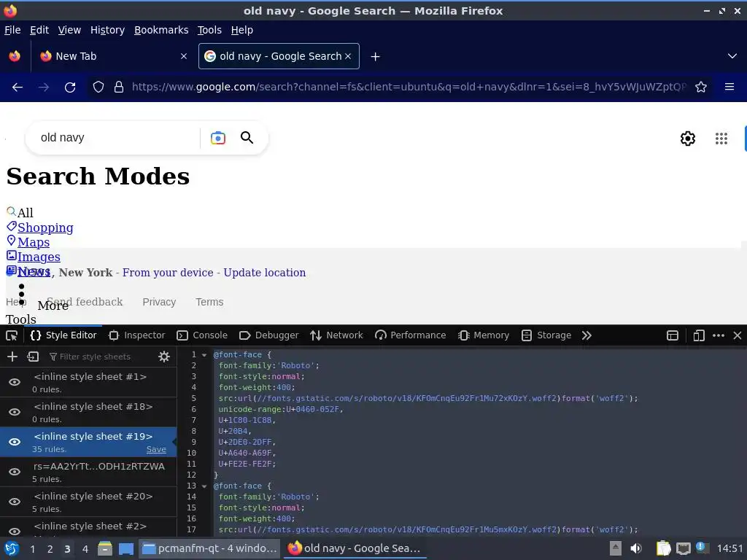
Task: Select an iframe as target document
Action: tap(673, 335)
